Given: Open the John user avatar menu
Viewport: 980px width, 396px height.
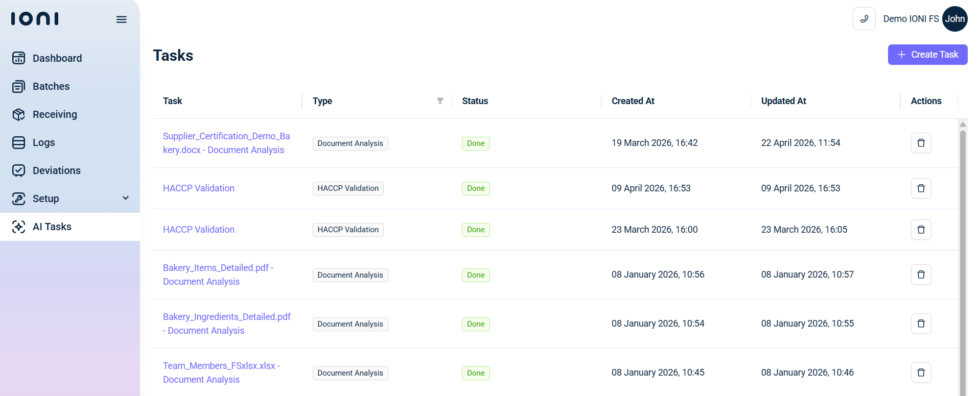Looking at the screenshot, I should pyautogui.click(x=954, y=19).
